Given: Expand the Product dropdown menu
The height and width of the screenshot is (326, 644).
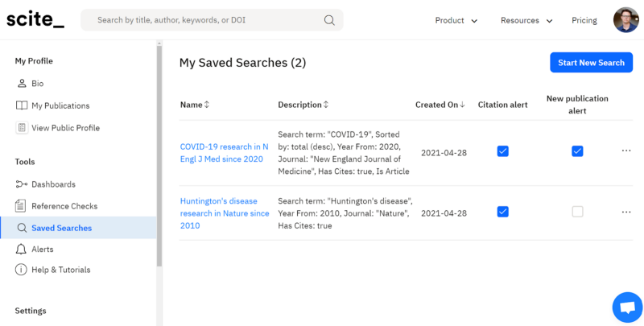Looking at the screenshot, I should tap(456, 21).
